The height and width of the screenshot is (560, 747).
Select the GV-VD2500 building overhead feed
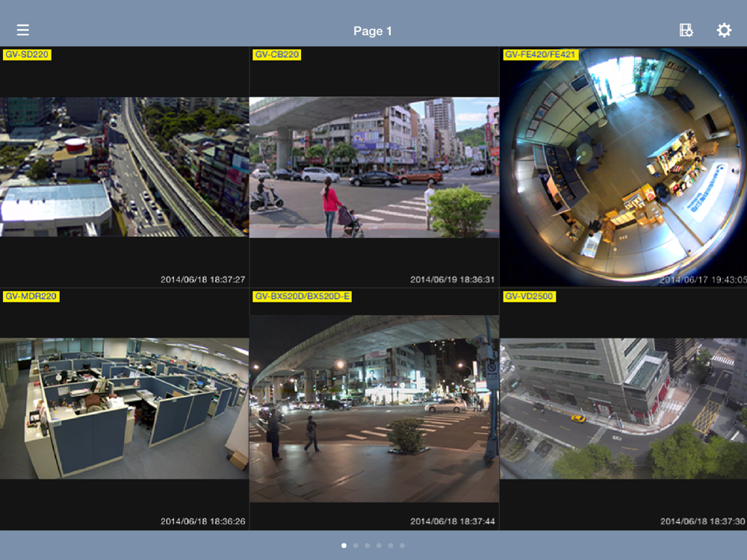tap(623, 408)
